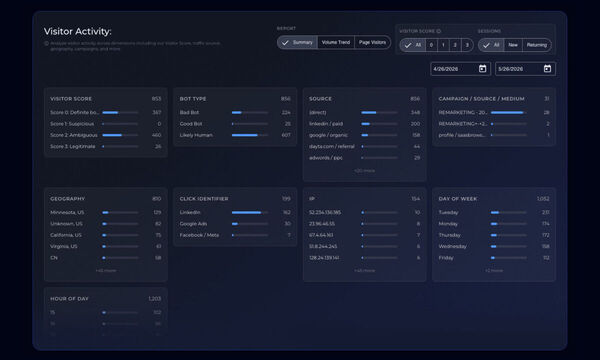Select the linkedin / paid source row
The height and width of the screenshot is (360, 600).
pyautogui.click(x=364, y=124)
